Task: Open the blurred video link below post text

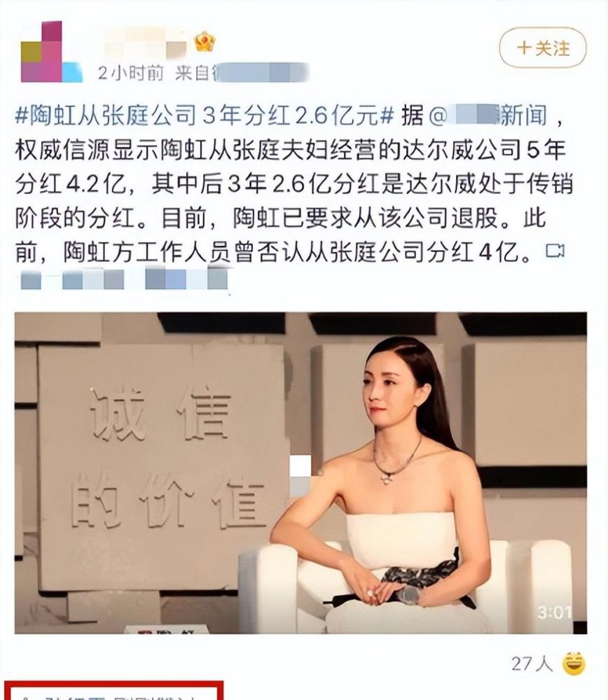Action: 124,279
